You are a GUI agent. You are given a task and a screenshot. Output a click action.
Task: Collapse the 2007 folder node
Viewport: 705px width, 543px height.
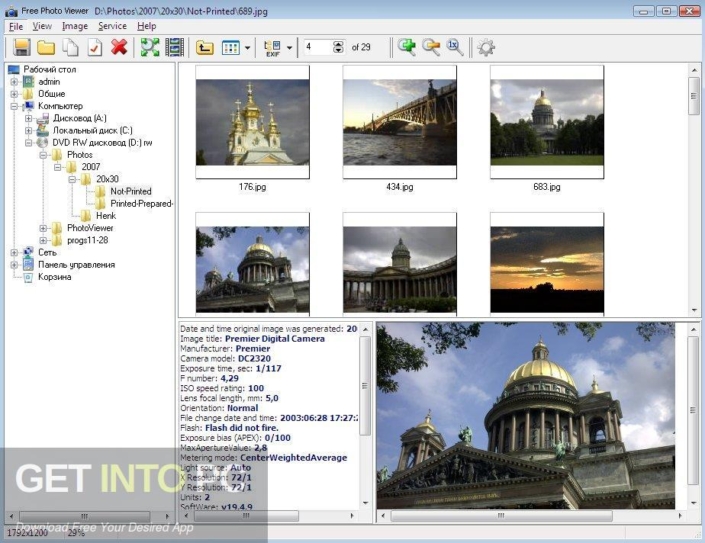tap(58, 167)
